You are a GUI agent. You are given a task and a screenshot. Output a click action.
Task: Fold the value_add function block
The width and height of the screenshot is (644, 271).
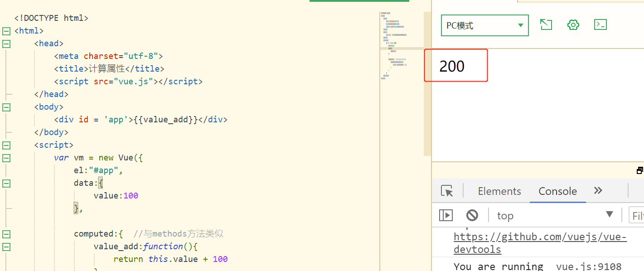pyautogui.click(x=6, y=247)
